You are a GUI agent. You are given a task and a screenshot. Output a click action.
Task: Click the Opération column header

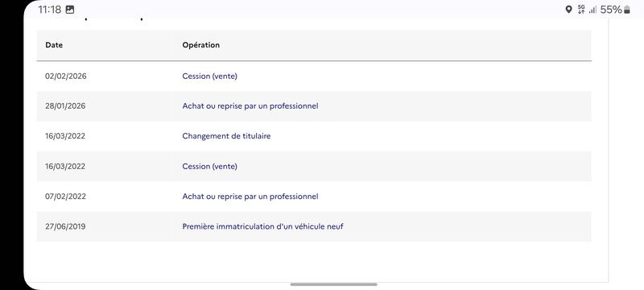click(x=200, y=45)
